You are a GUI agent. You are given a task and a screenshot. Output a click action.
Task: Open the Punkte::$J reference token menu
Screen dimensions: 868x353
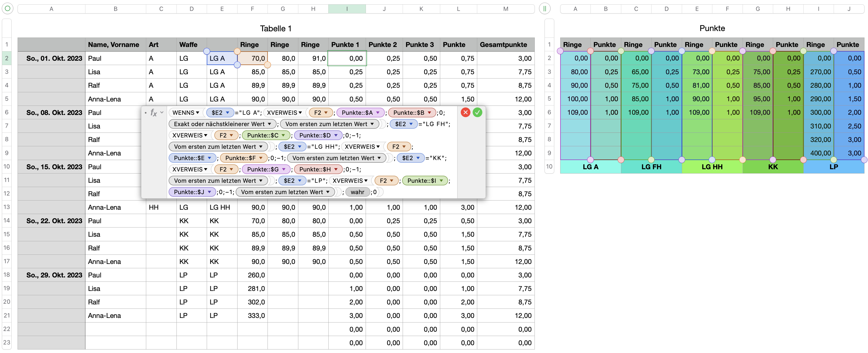pyautogui.click(x=209, y=192)
